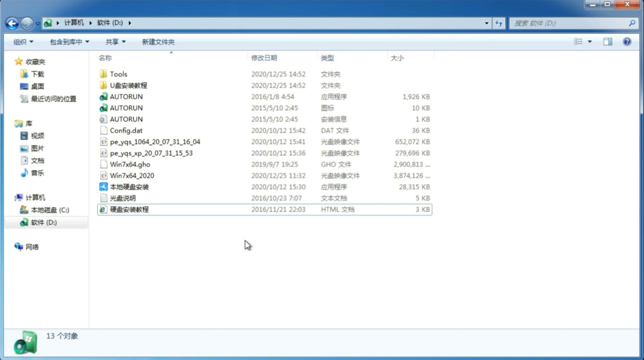Open the Tools folder
The height and width of the screenshot is (360, 644).
pos(118,74)
